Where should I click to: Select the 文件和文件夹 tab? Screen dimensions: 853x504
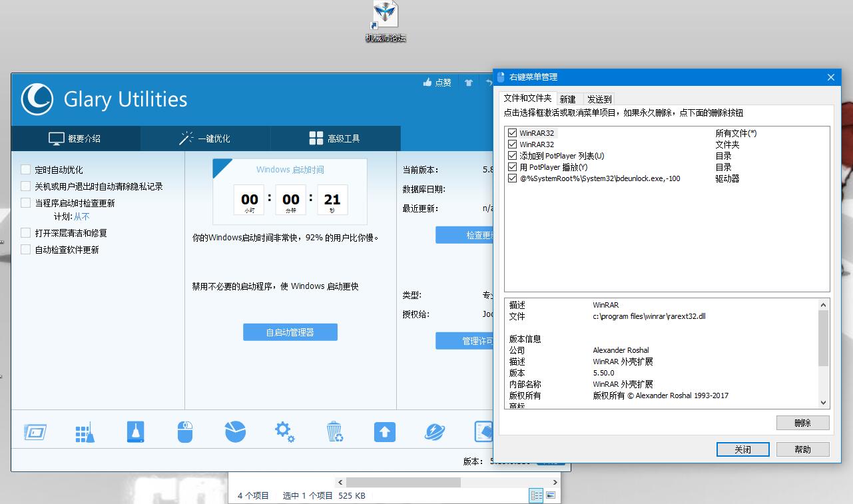point(527,98)
